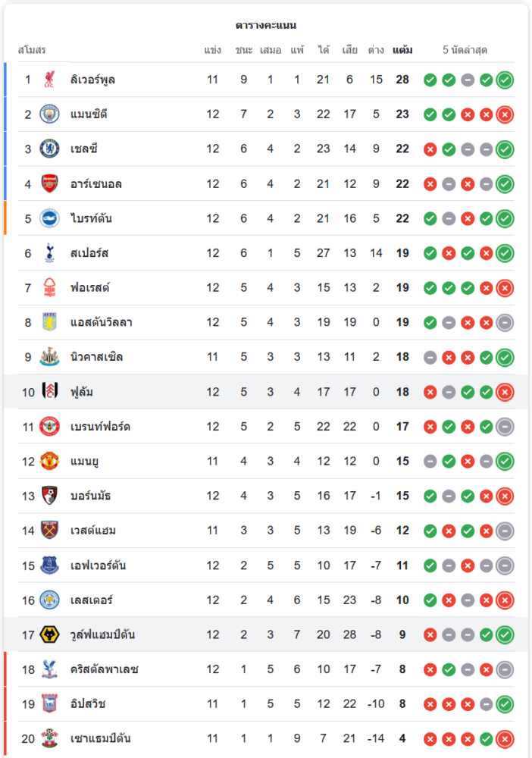The width and height of the screenshot is (532, 758).
Task: Open the ลิเวอร์พูล team link
Action: (92, 80)
